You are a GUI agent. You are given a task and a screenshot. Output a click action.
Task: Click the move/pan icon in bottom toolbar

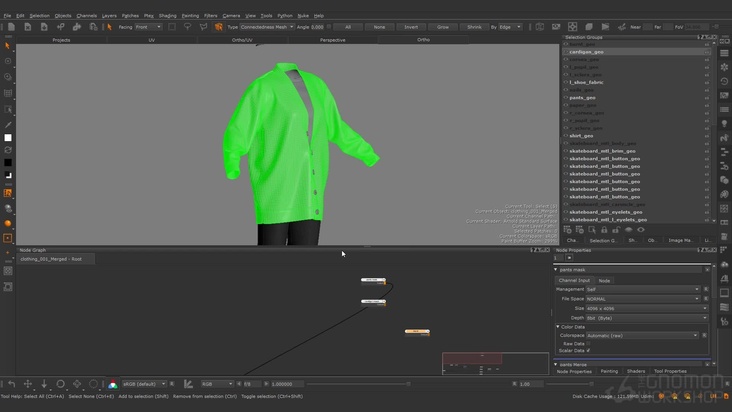click(28, 384)
